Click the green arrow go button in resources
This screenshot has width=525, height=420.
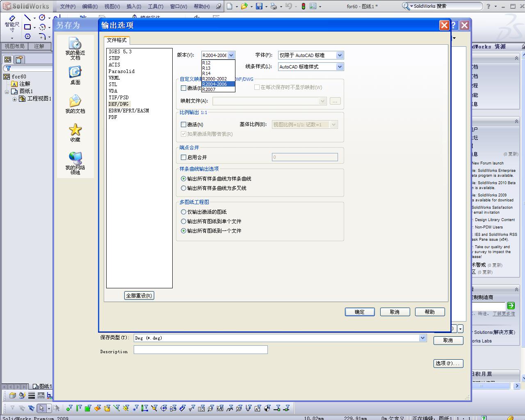pyautogui.click(x=511, y=306)
